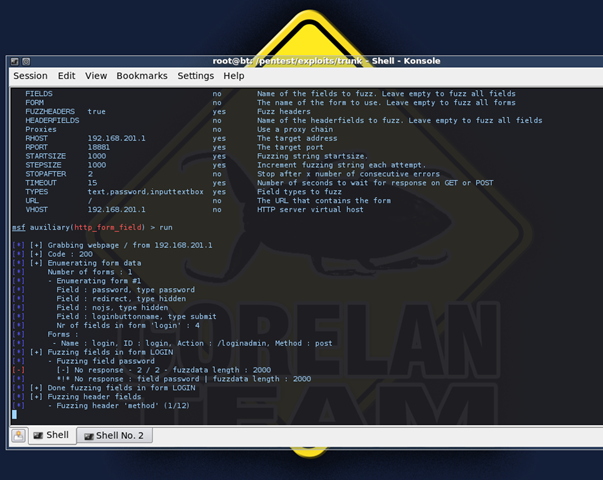Image resolution: width=603 pixels, height=480 pixels.
Task: Click the RHOST value 192.168.201.1
Action: [x=116, y=138]
